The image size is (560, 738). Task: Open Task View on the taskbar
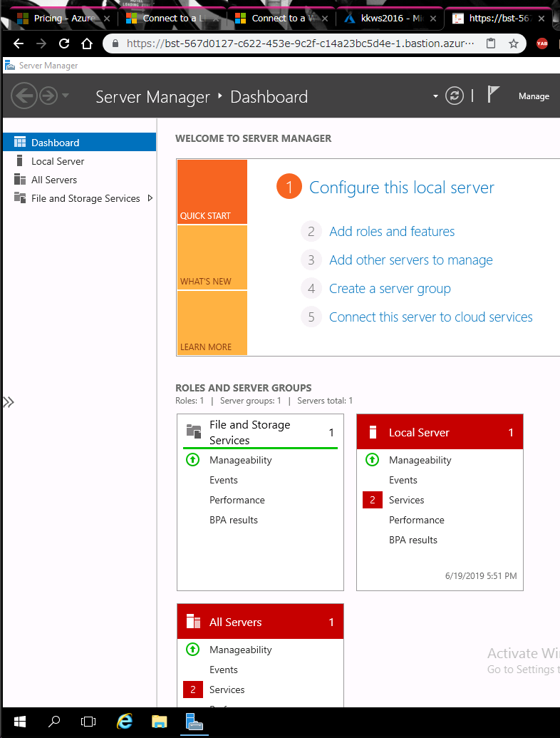[88, 722]
